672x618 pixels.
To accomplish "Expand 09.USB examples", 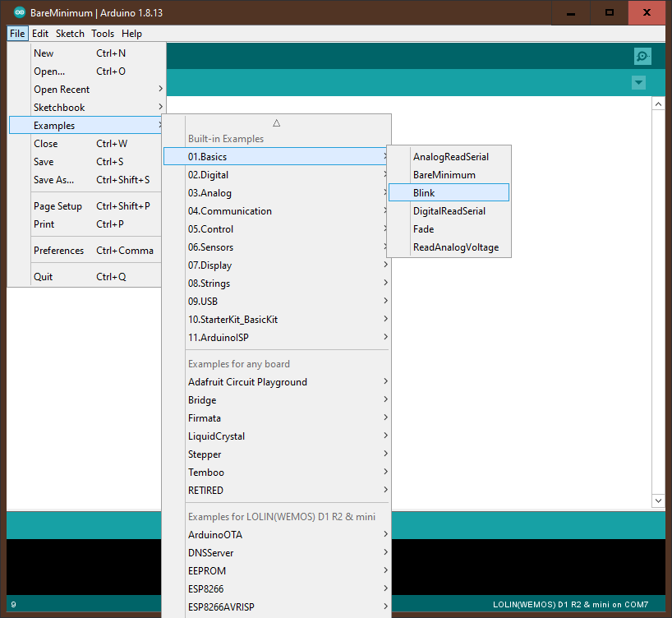I will [x=276, y=302].
